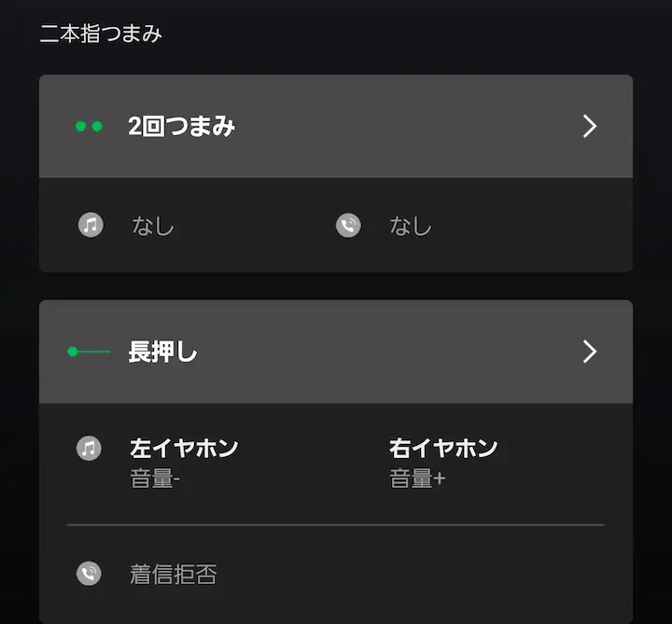
Task: Click the music note icon beside なし
Action: (x=91, y=225)
